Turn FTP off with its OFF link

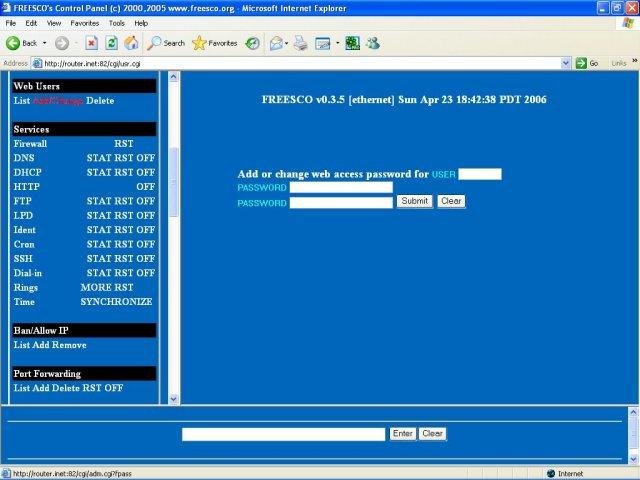click(x=146, y=201)
